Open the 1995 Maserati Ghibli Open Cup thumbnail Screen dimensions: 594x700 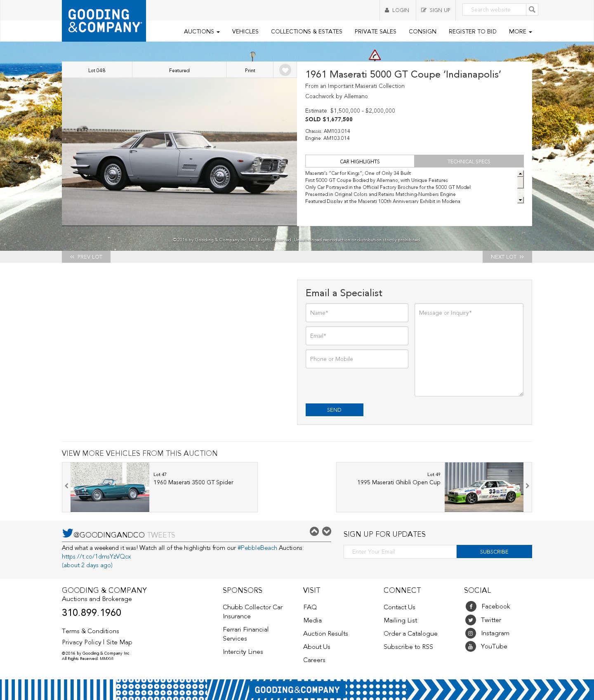coord(484,487)
